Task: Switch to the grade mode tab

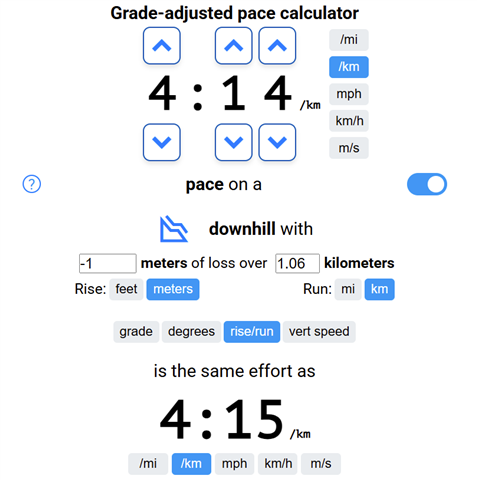Action: click(x=136, y=332)
